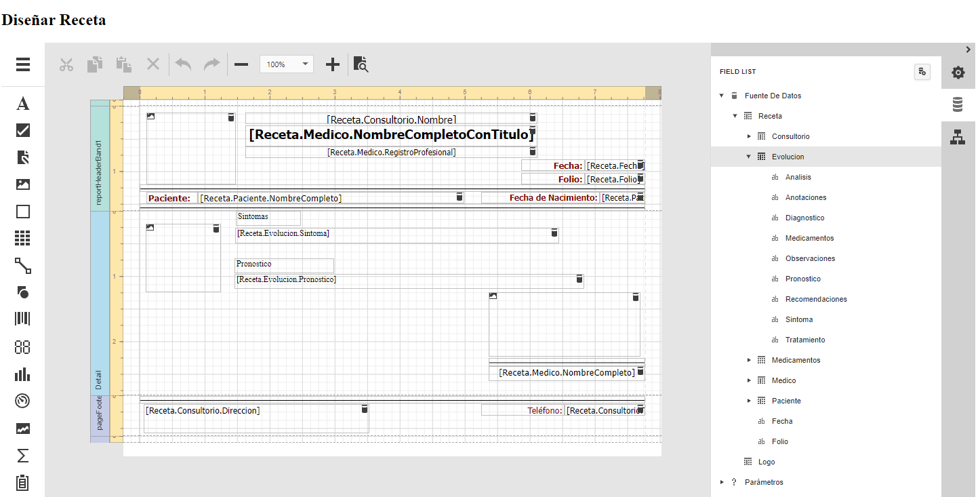Open the Properties gear tab
980x497 pixels.
[x=958, y=73]
